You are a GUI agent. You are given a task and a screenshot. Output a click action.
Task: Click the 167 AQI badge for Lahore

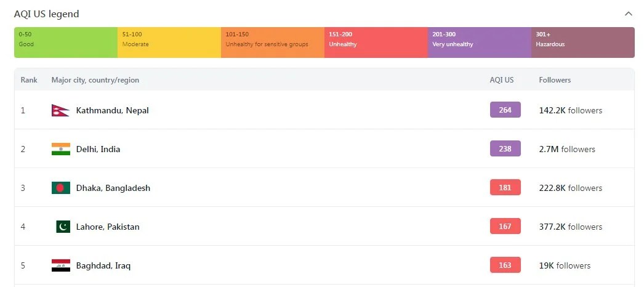tap(505, 226)
